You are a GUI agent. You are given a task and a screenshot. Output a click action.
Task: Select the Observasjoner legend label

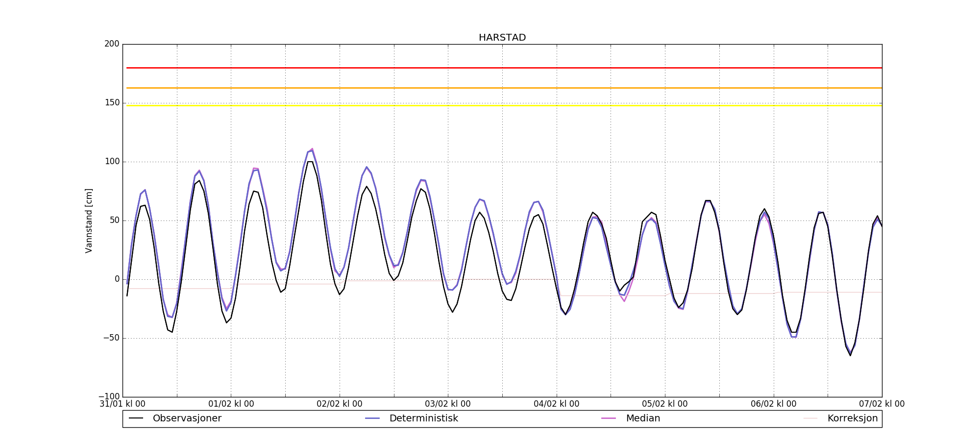(187, 418)
